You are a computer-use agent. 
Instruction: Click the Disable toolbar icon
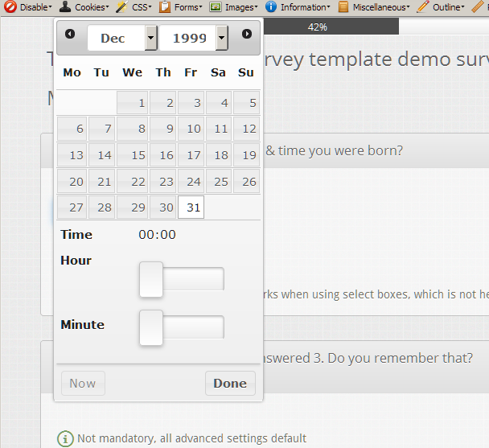10,7
